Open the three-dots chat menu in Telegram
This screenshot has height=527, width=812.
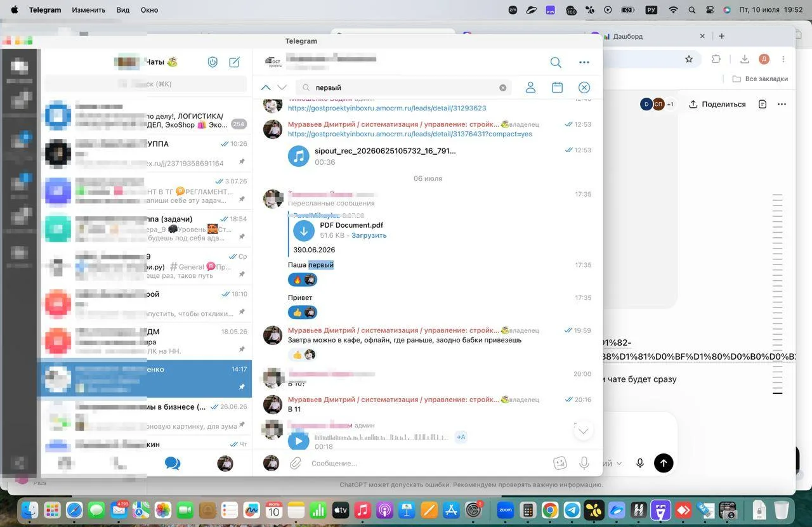[584, 62]
